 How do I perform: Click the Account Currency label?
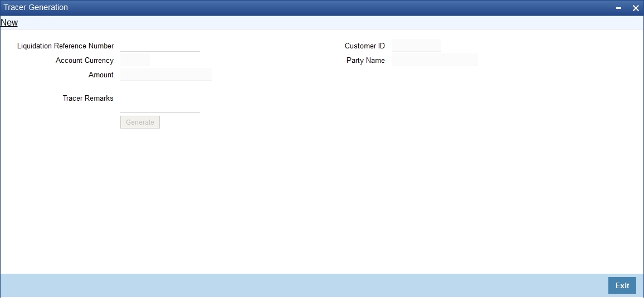[x=85, y=60]
